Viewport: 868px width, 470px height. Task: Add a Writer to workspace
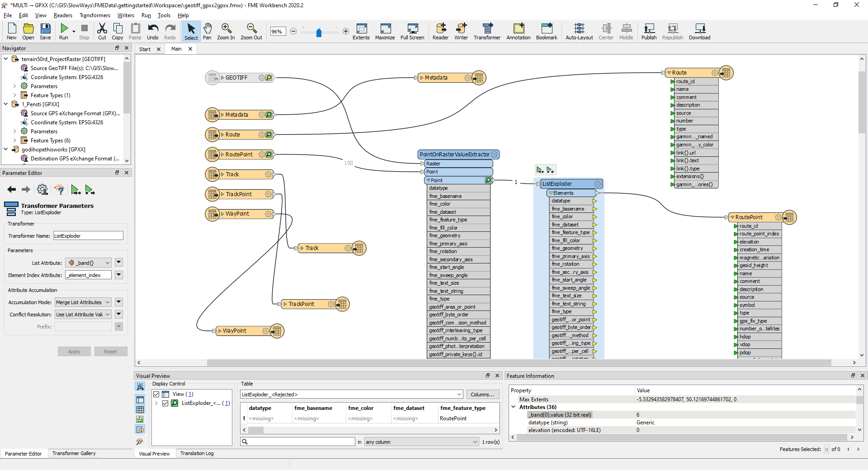[x=461, y=31]
